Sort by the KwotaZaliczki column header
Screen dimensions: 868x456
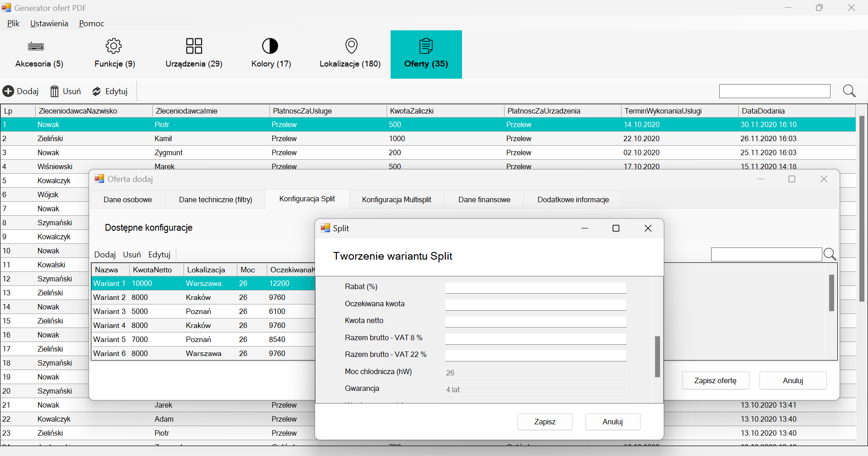point(445,111)
